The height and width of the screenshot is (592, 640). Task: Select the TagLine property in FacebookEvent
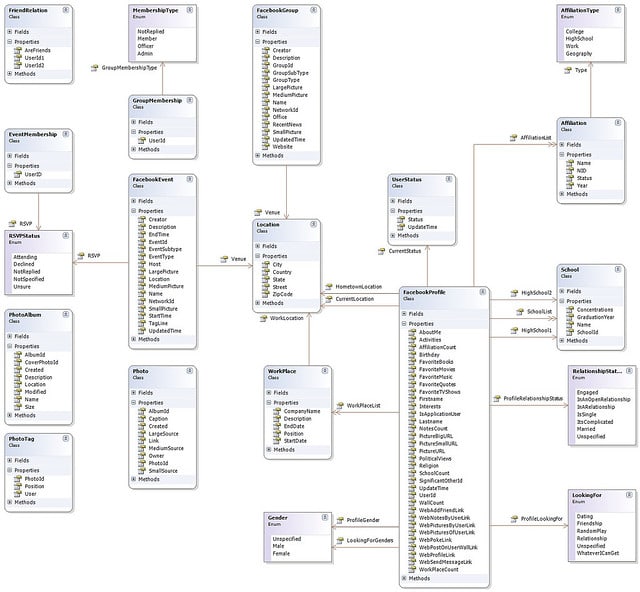point(158,323)
